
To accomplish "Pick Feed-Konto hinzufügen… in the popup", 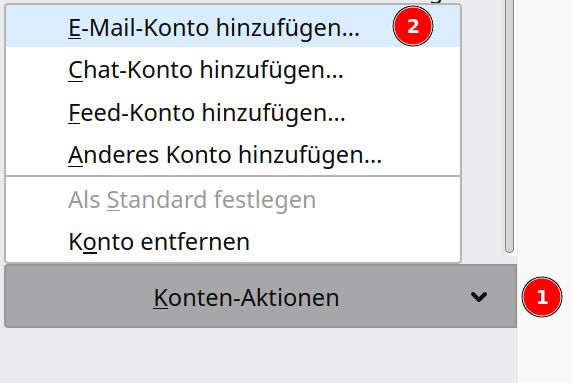I will point(233,112).
